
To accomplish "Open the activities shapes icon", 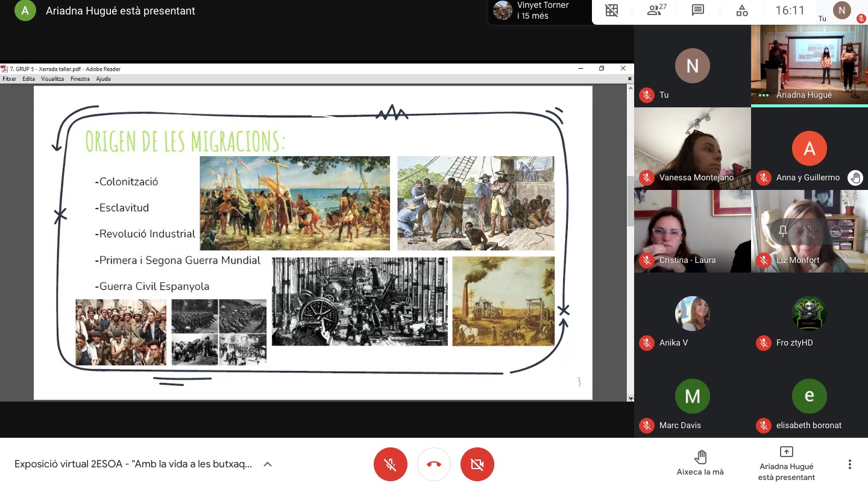I will pyautogui.click(x=742, y=10).
